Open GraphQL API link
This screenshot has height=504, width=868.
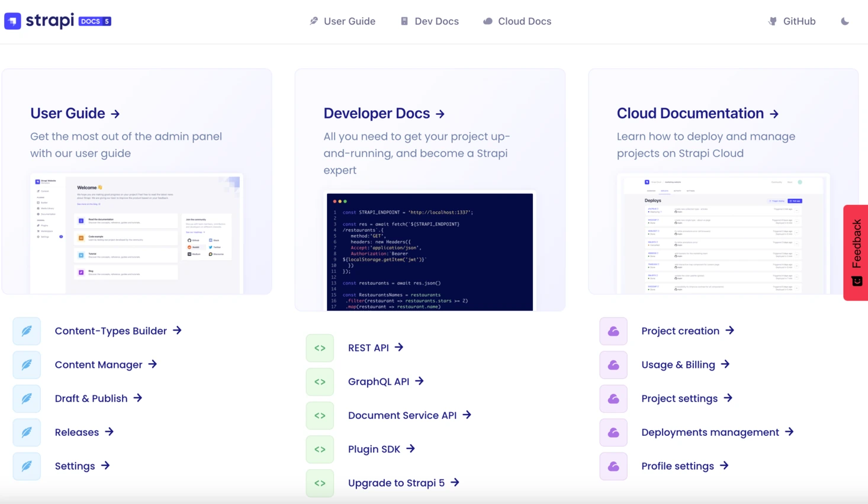[386, 382]
